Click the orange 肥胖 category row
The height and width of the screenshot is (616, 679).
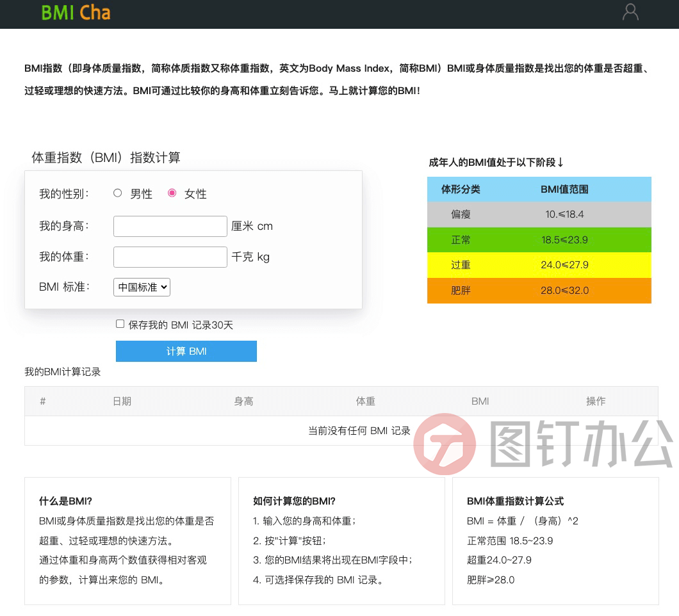click(539, 291)
